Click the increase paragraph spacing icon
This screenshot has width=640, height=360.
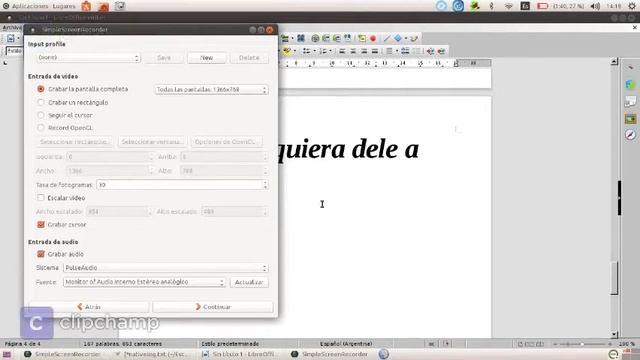405,51
